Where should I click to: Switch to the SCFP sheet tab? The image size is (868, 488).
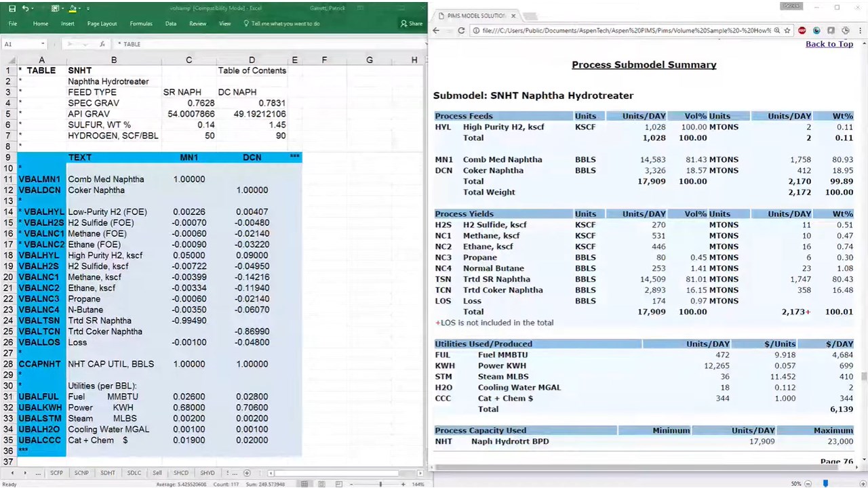click(x=57, y=473)
